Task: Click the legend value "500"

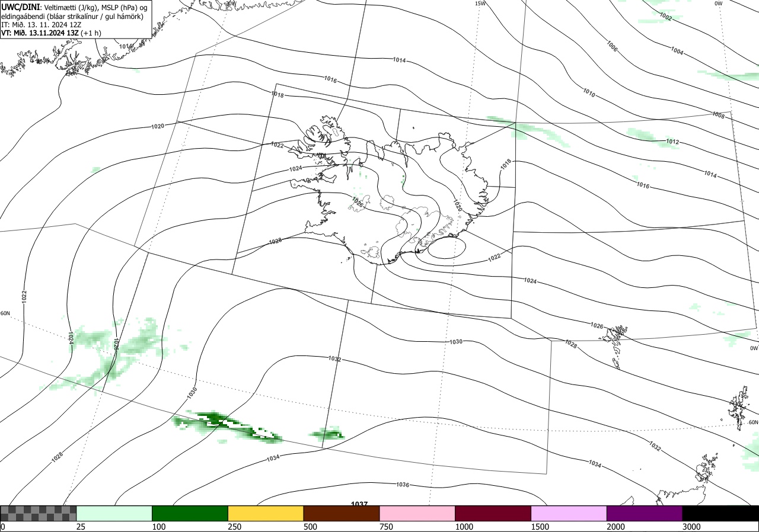Action: point(310,527)
